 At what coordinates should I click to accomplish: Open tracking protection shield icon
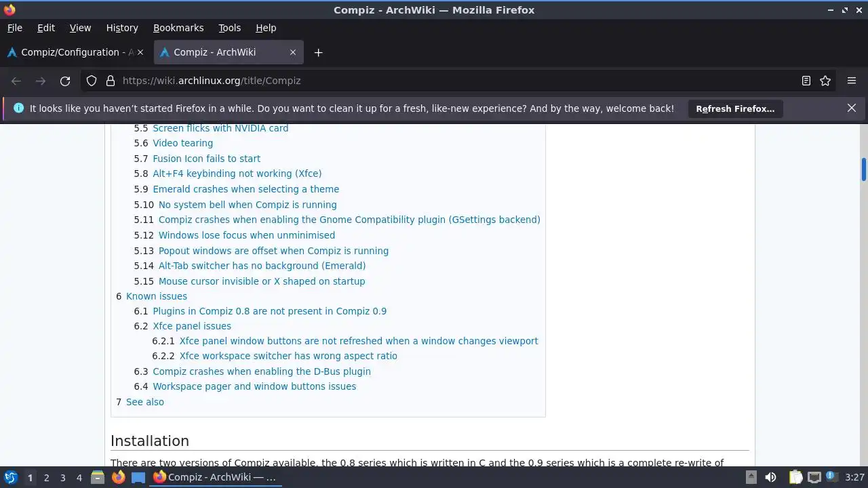coord(92,81)
